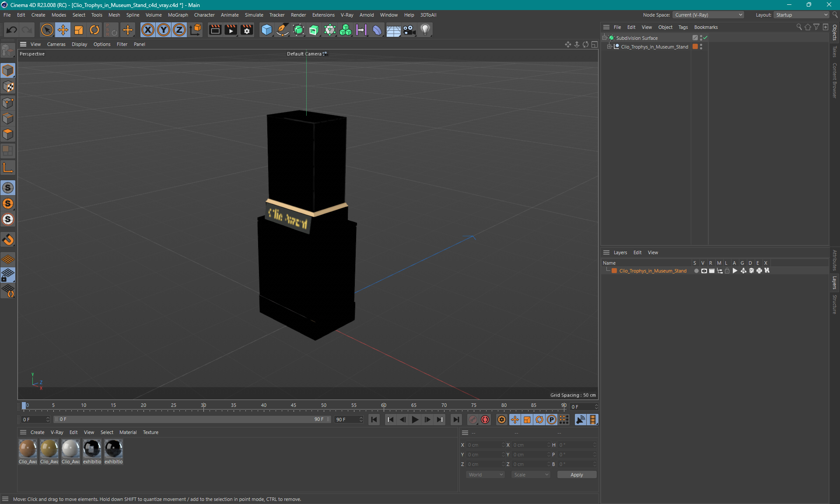Toggle position keyframe recording icon
Screen dimensions: 840x504
click(x=515, y=420)
